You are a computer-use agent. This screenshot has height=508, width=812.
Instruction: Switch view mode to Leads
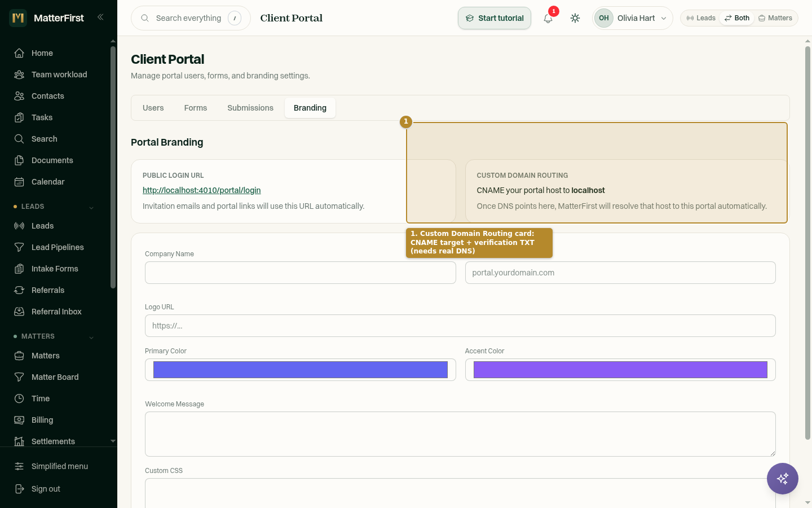[x=701, y=18]
